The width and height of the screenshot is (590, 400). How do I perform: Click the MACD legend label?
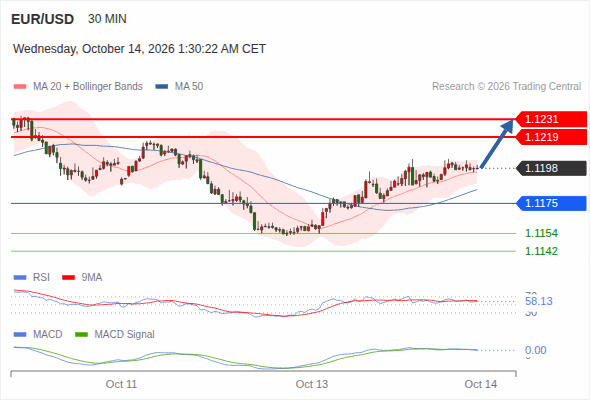47,335
